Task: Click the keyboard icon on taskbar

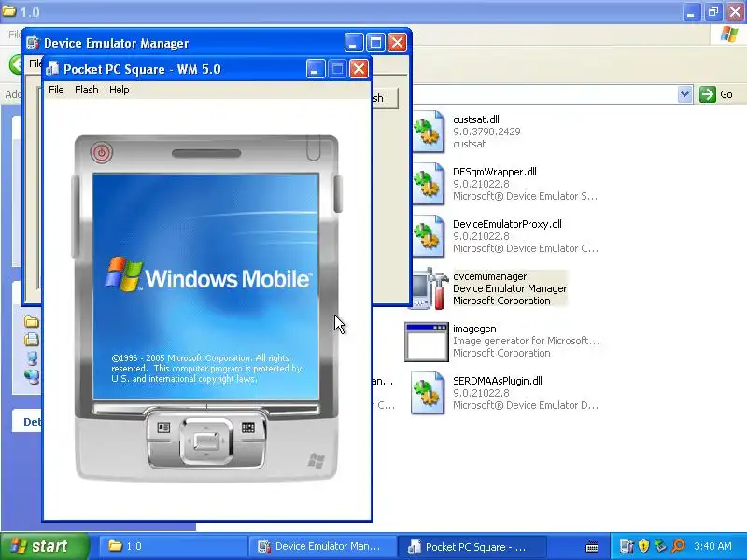Action: point(592,546)
